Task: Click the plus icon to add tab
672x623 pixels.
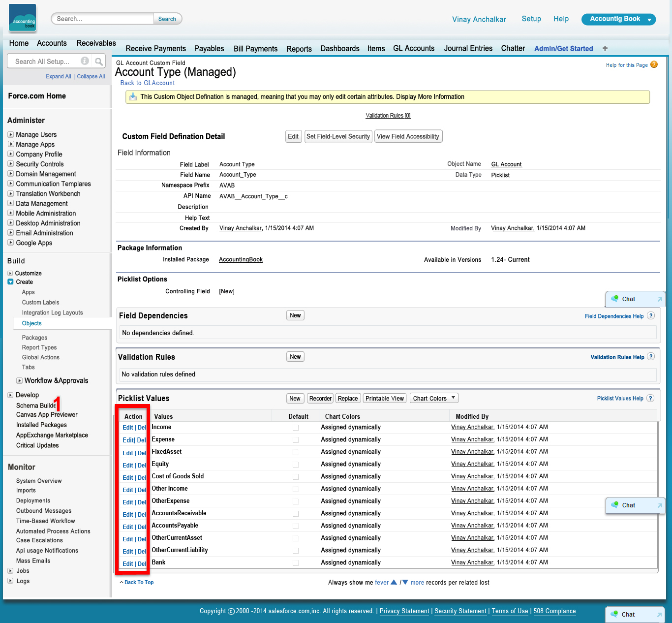Action: [x=605, y=48]
